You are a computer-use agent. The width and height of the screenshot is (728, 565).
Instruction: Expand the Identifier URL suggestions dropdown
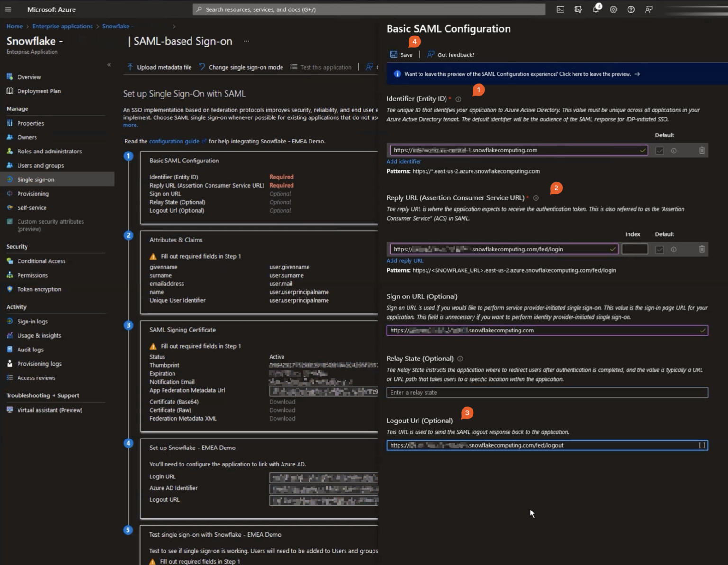click(x=643, y=150)
